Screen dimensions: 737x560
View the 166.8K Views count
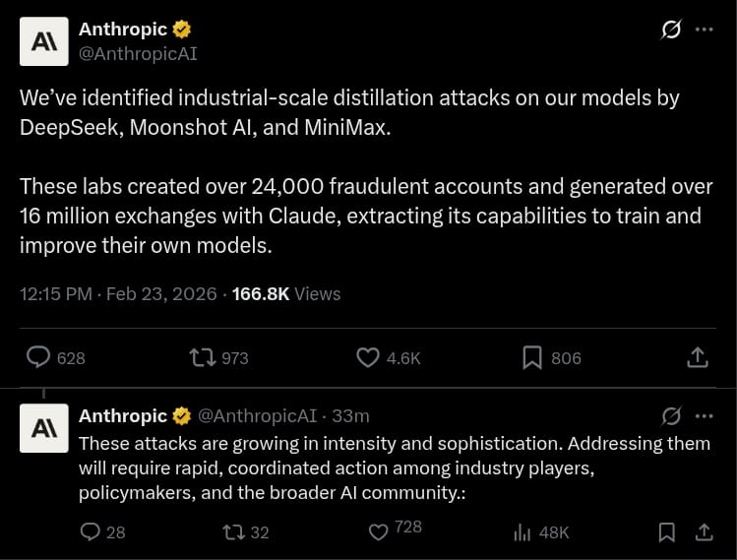[x=286, y=293]
